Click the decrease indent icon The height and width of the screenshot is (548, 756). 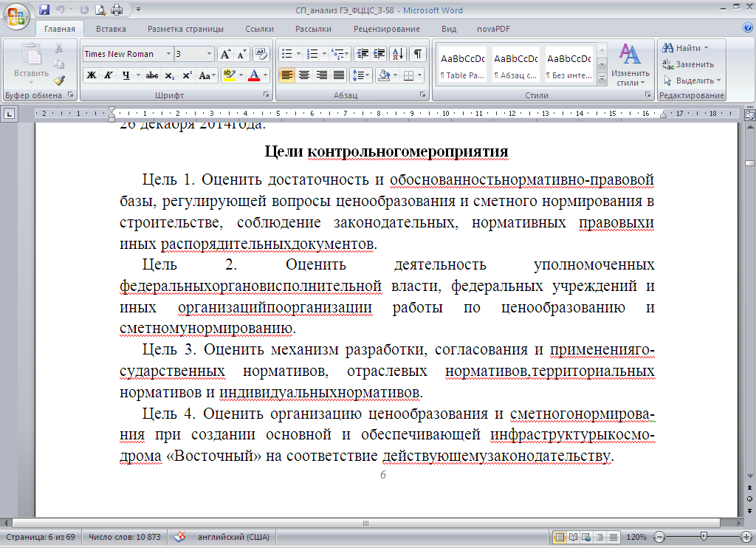(362, 54)
